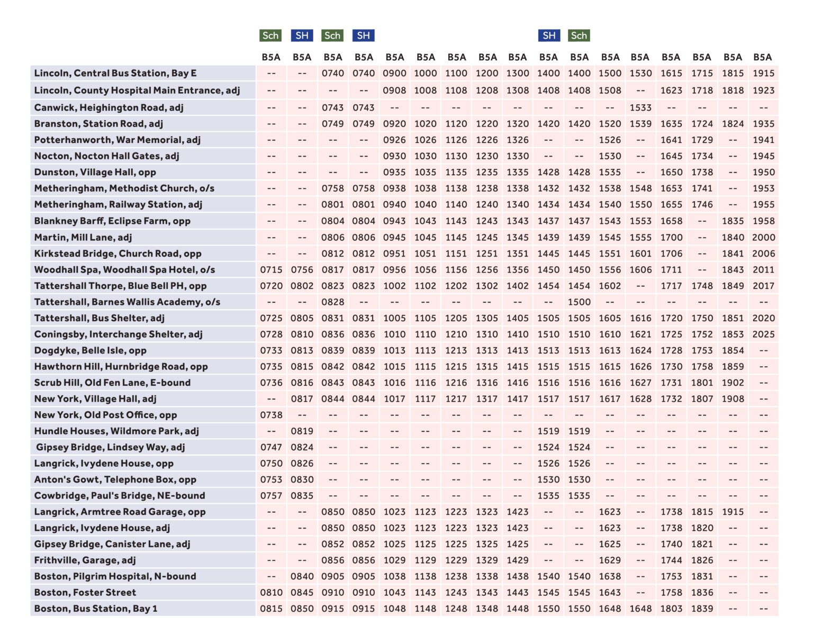
Task: Click the Lincoln, Central Bus Station, Bay E stop
Action: pyautogui.click(x=115, y=73)
